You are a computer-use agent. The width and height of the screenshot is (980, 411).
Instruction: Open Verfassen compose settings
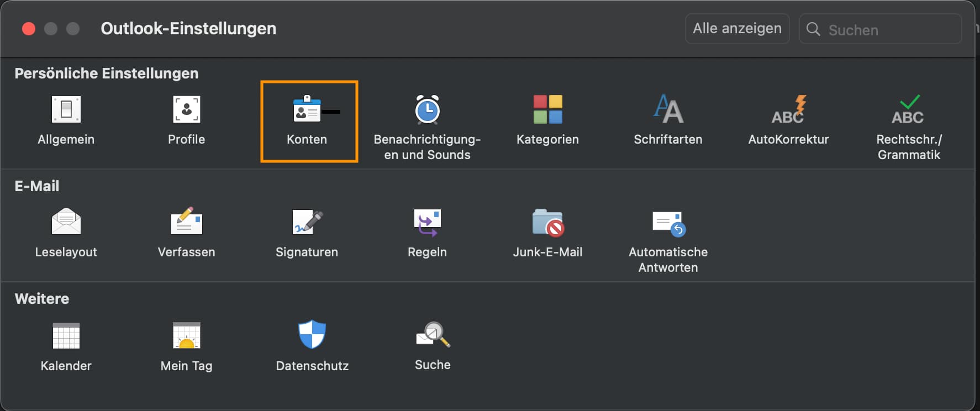[186, 222]
